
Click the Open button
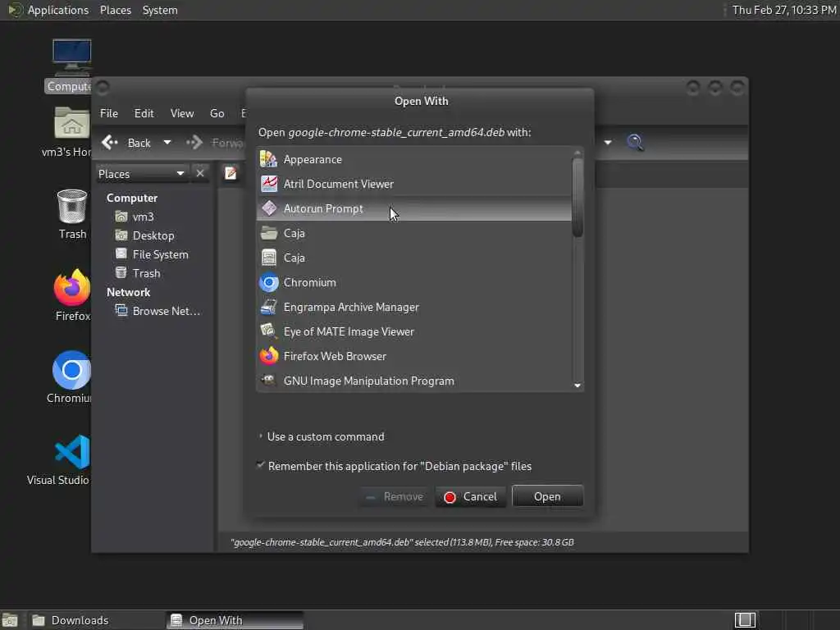[x=547, y=496]
